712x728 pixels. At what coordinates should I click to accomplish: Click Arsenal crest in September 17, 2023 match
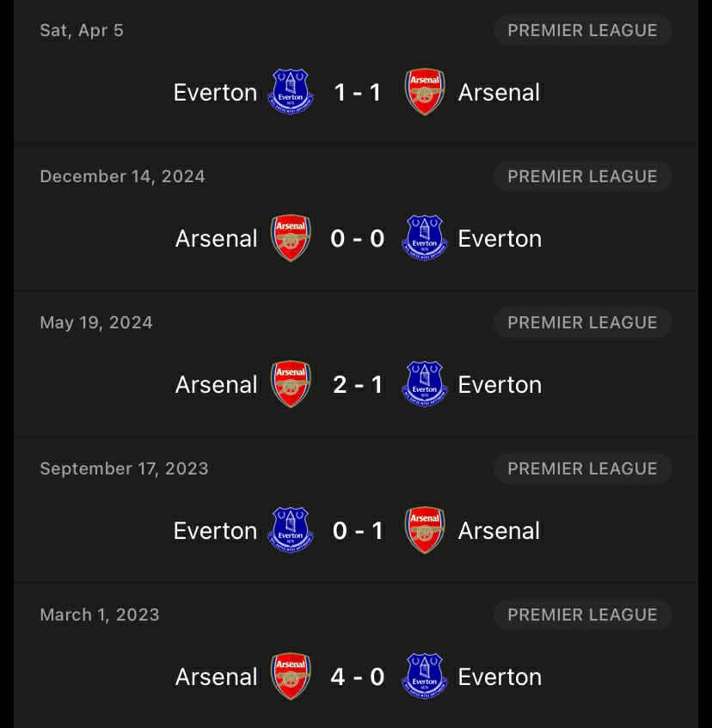(x=425, y=530)
